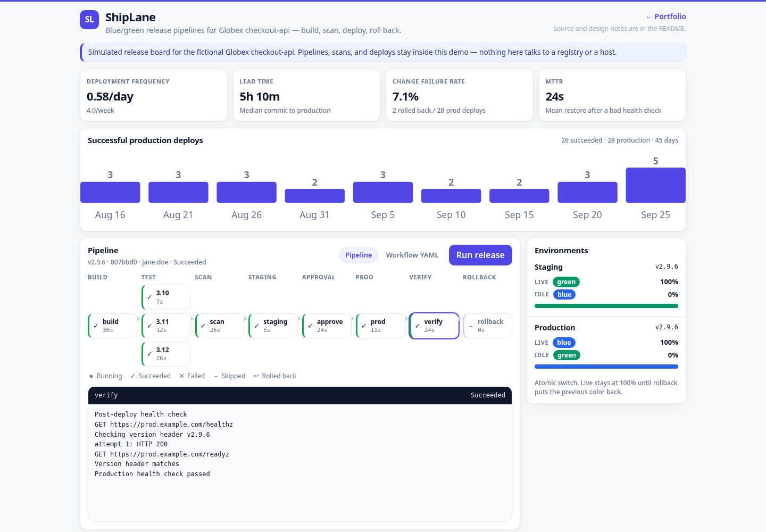Click the Production v2.9.6 version label

(667, 327)
